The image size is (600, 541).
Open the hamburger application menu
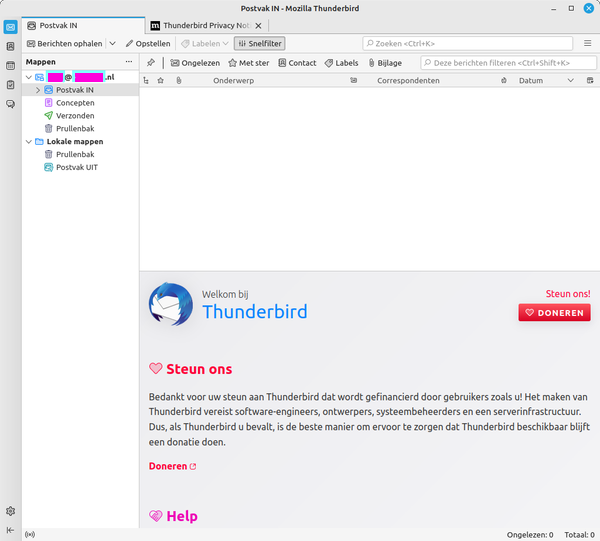(x=587, y=44)
